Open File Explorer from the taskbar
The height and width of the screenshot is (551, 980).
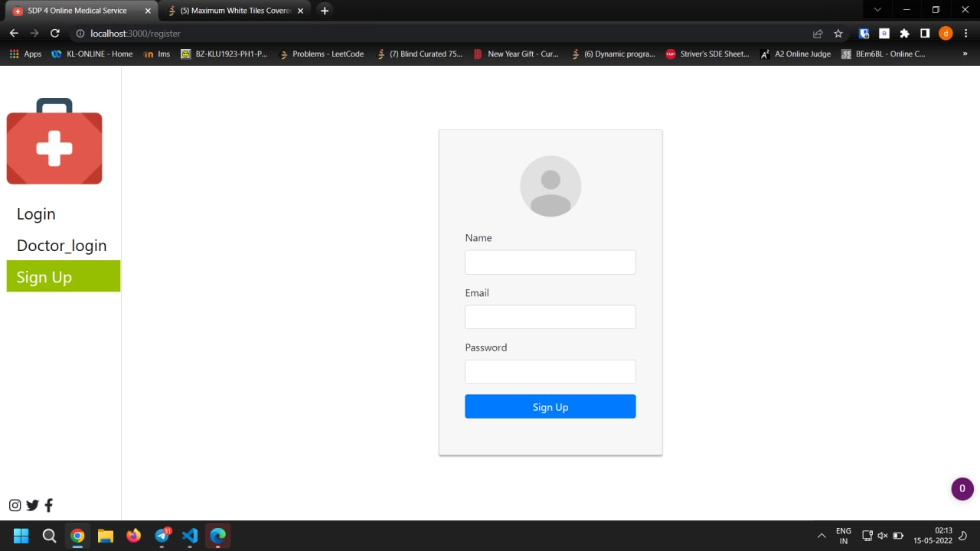(106, 536)
